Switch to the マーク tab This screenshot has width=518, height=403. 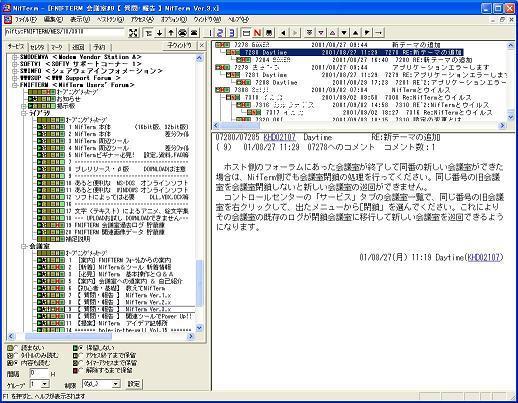click(57, 47)
